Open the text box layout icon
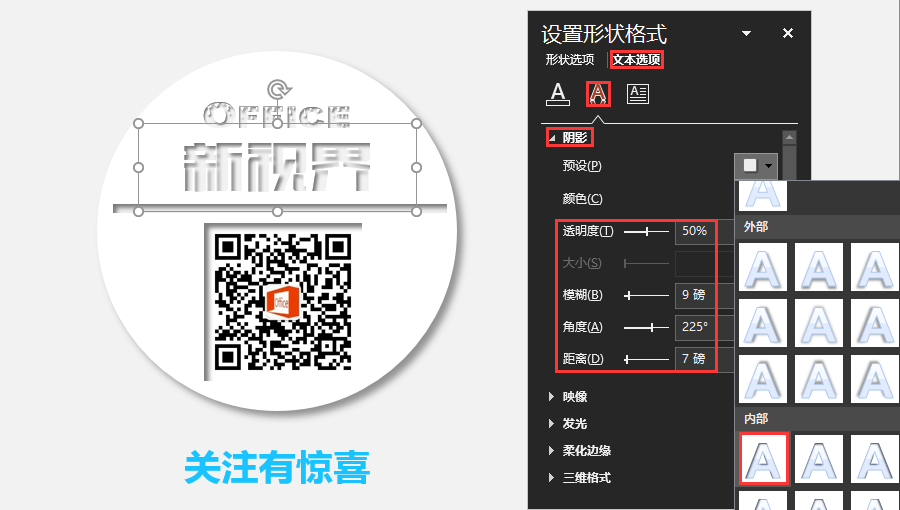The image size is (900, 510). click(x=637, y=94)
